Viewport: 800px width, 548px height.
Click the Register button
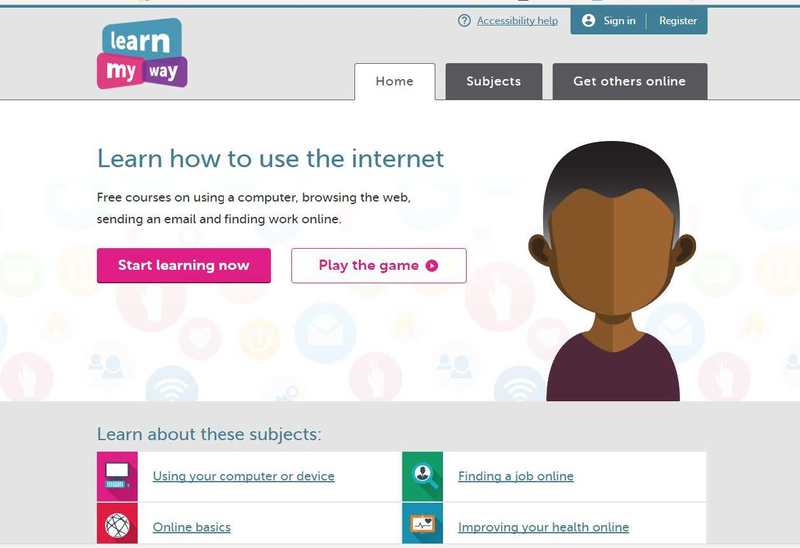(x=678, y=21)
